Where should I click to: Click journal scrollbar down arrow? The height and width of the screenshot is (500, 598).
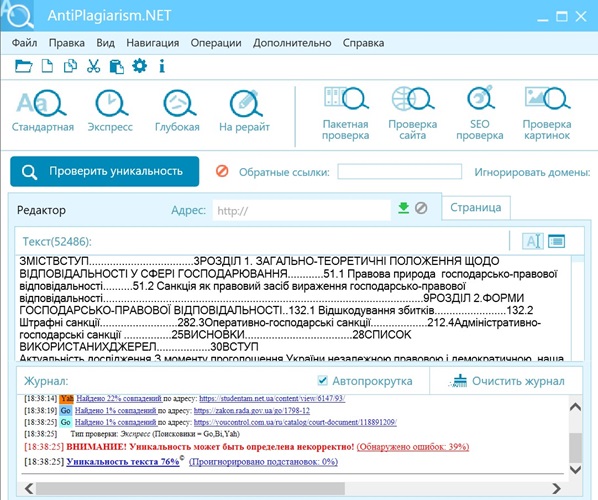pos(575,469)
